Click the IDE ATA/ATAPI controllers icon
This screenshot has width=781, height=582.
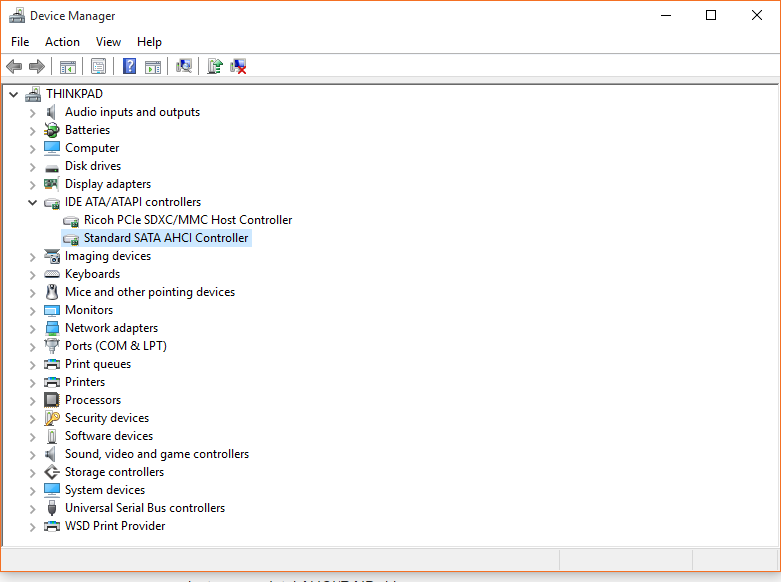(x=52, y=202)
